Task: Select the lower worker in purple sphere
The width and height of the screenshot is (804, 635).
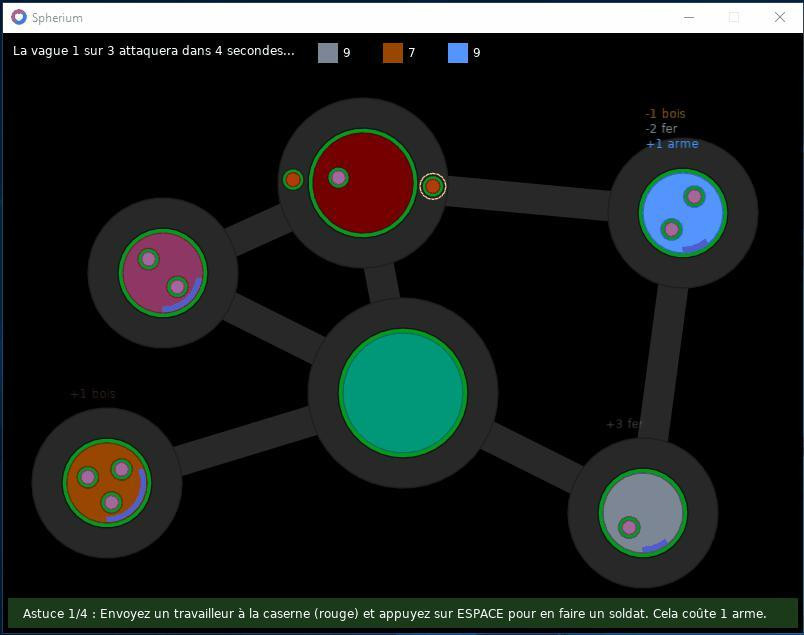Action: (x=177, y=287)
